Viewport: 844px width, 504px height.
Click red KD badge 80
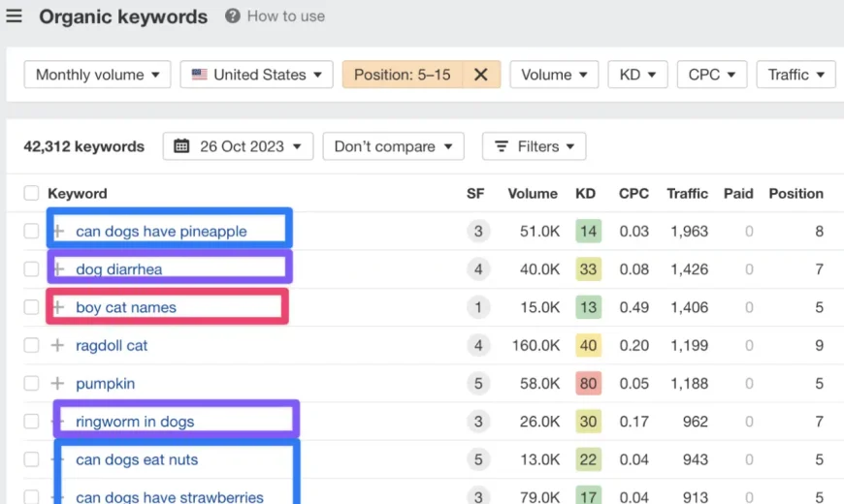588,384
